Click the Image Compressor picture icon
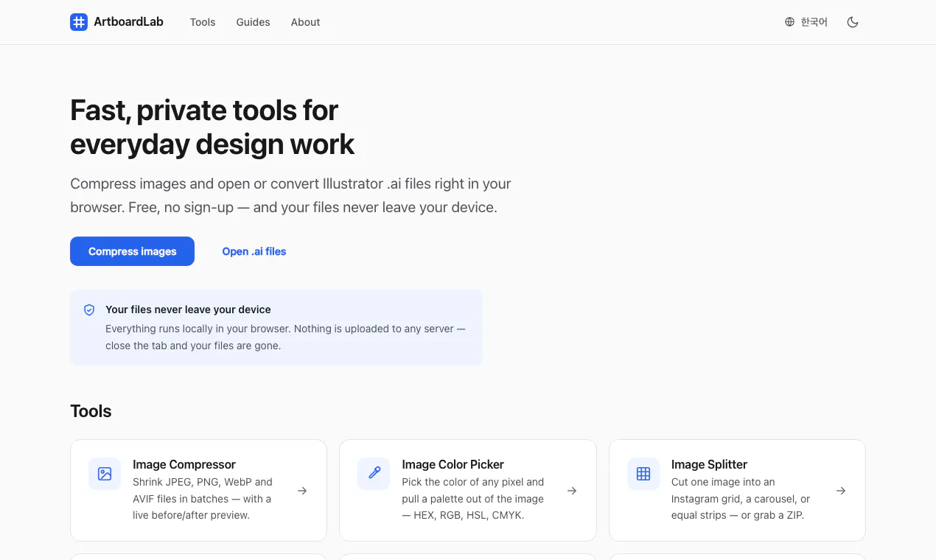 click(105, 474)
